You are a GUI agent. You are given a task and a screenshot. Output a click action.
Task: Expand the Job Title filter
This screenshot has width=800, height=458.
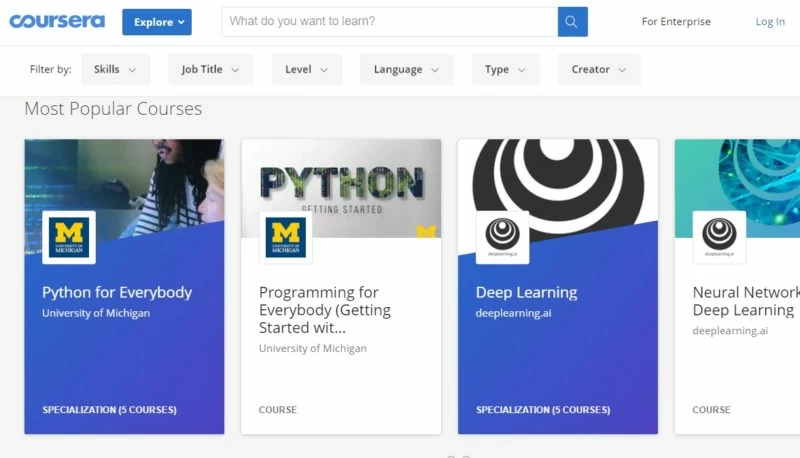coord(210,70)
